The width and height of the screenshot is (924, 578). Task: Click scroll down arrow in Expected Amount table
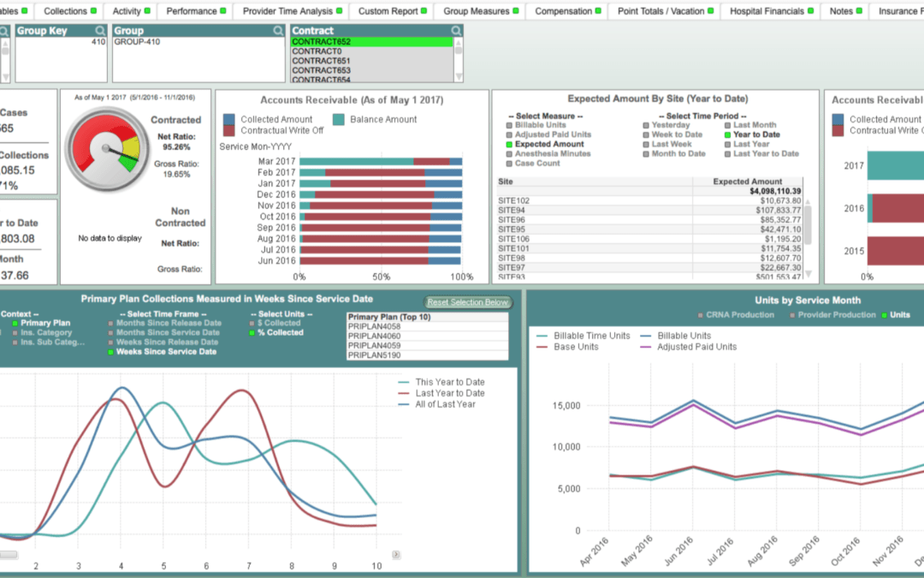click(807, 275)
